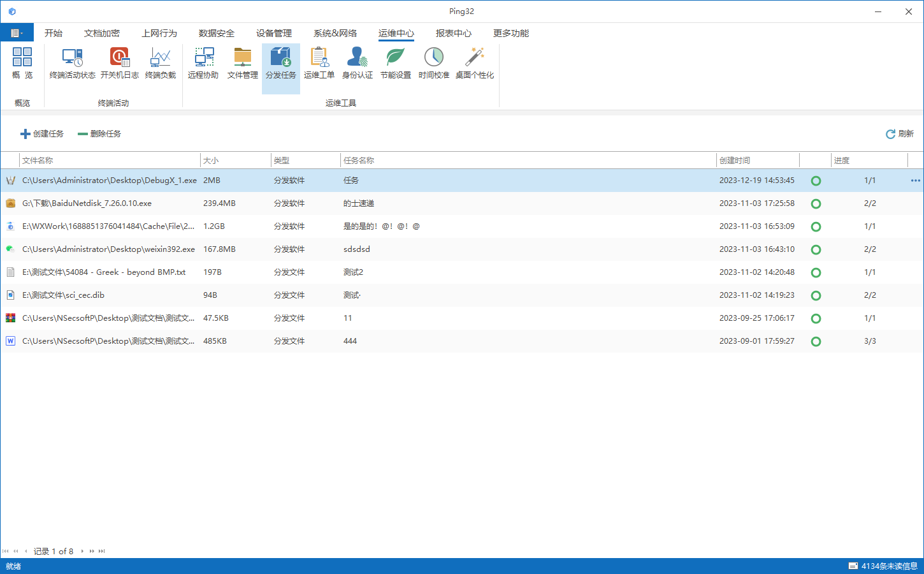Switch to 设备管理 tab
The height and width of the screenshot is (574, 924).
[274, 33]
